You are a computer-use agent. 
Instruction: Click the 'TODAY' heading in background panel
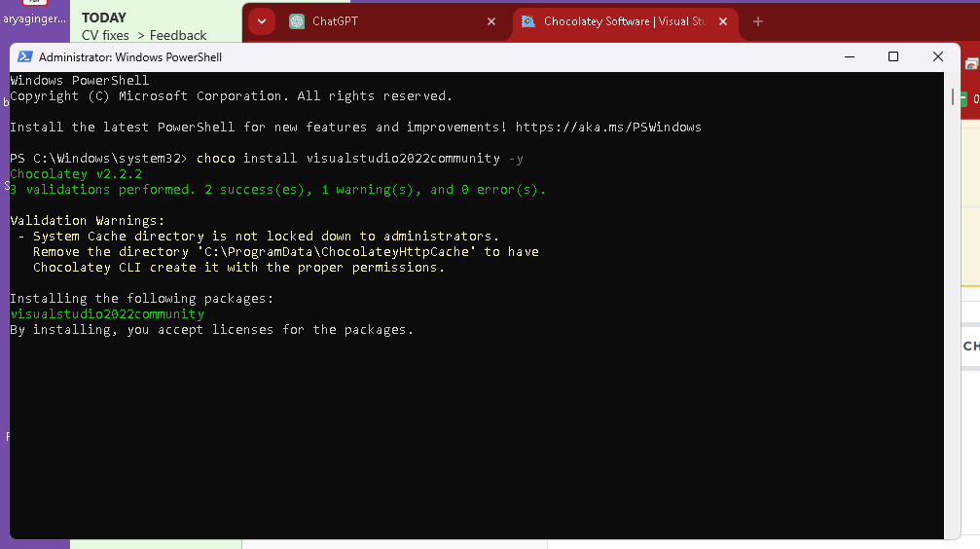click(x=104, y=18)
